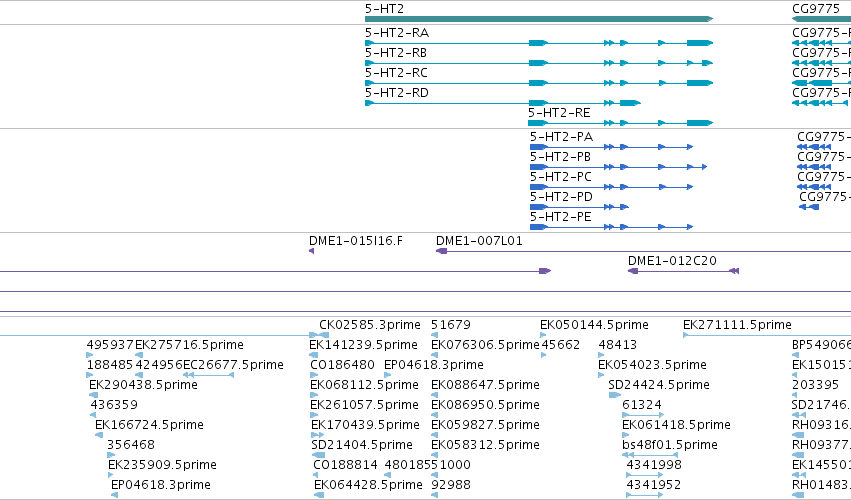Open the 5-HT2-PC protein feature
The height and width of the screenshot is (500, 851).
pos(612,187)
